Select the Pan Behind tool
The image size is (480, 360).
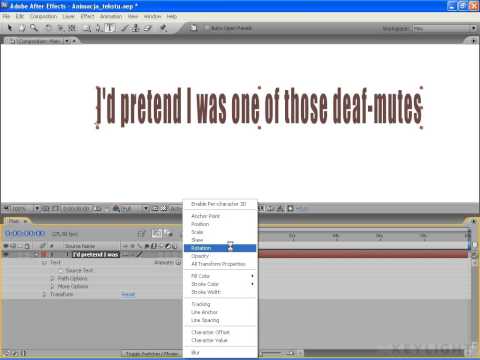pos(72,28)
